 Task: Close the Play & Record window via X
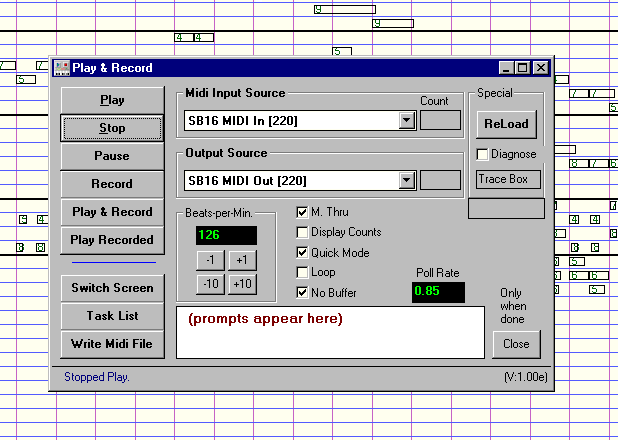(541, 68)
